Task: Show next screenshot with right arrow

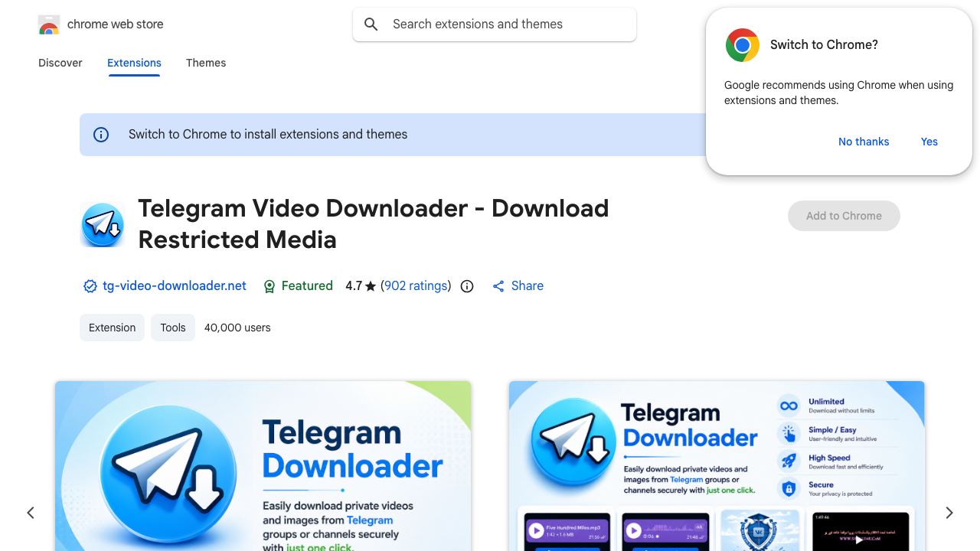Action: pyautogui.click(x=949, y=513)
